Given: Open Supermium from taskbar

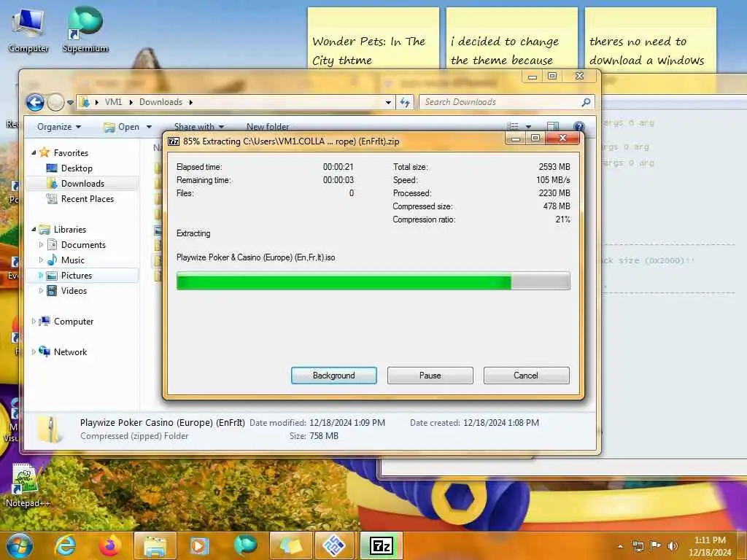Looking at the screenshot, I should point(245,545).
